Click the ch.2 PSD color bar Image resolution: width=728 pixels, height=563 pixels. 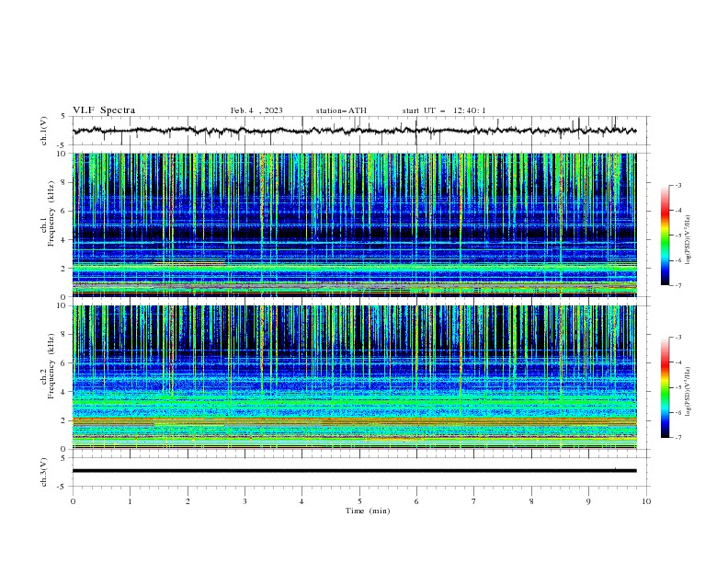(x=665, y=387)
